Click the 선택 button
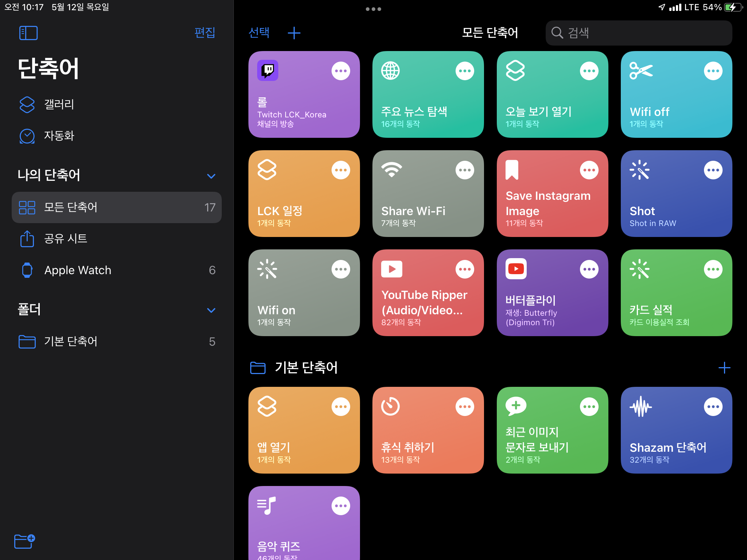Viewport: 747px width, 560px height. point(259,33)
